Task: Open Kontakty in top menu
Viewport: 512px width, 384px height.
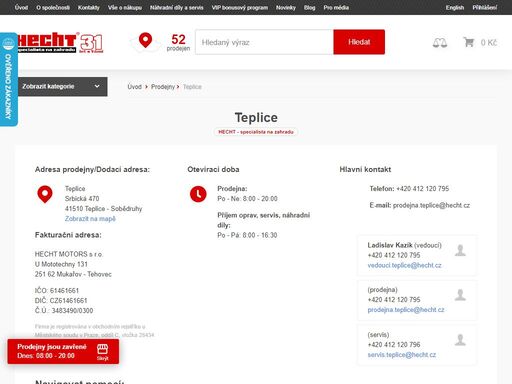Action: [89, 7]
